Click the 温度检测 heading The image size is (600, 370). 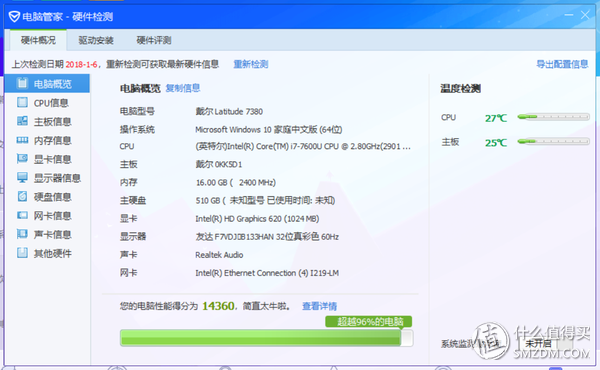coord(460,89)
